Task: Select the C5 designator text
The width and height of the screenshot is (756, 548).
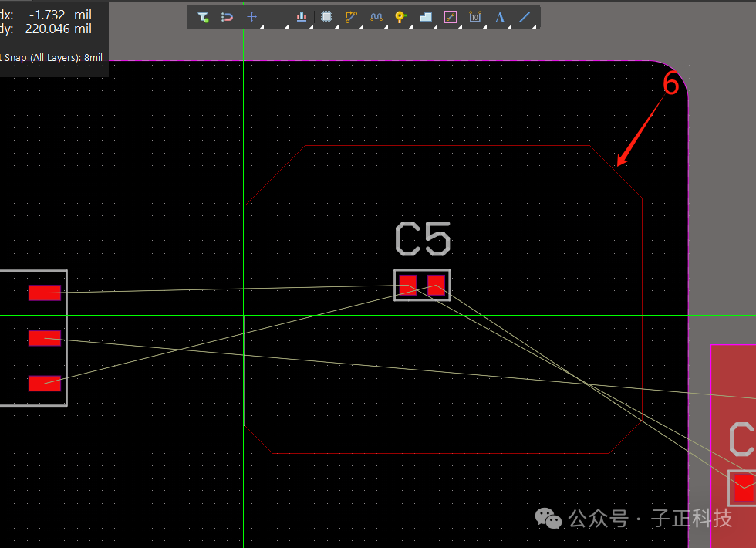Action: click(423, 238)
